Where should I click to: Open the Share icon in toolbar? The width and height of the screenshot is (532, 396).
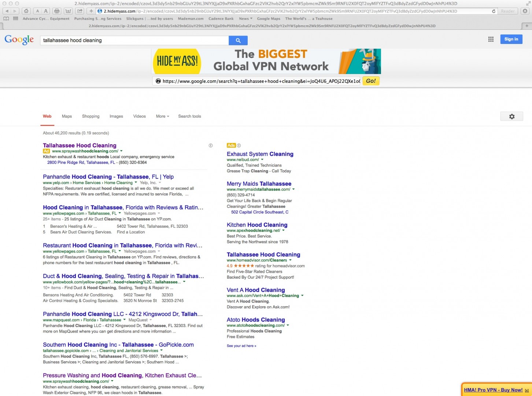click(80, 11)
